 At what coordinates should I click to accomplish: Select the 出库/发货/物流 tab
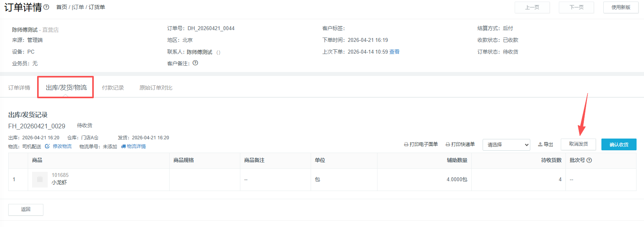coord(66,87)
